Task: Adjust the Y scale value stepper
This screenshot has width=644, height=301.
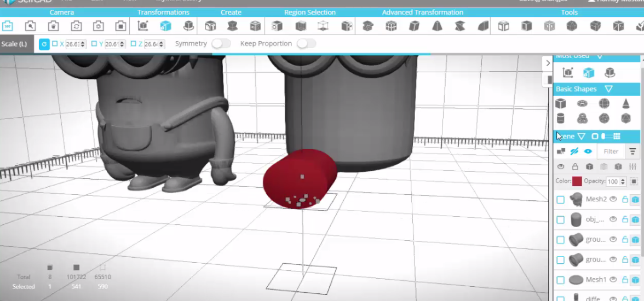Action: (x=123, y=44)
